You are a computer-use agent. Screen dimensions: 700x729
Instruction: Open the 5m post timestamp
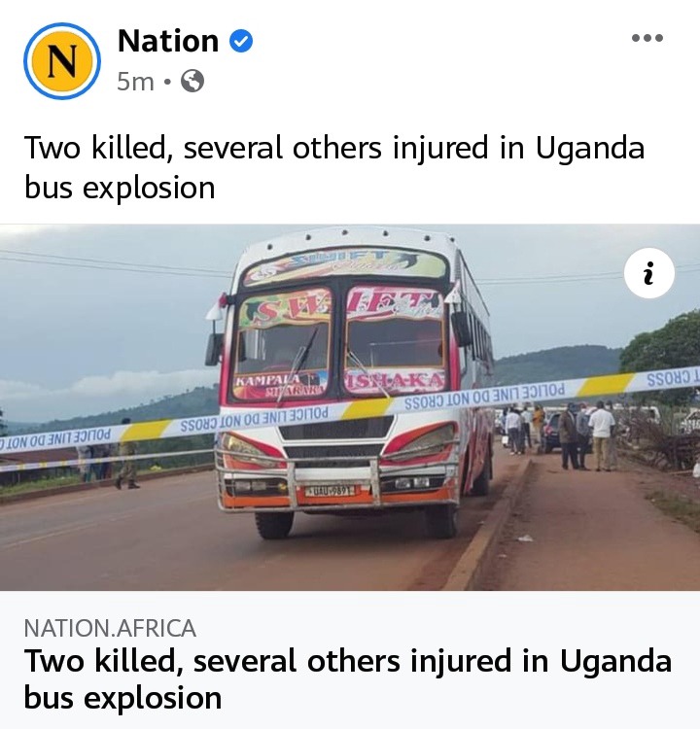pyautogui.click(x=135, y=82)
